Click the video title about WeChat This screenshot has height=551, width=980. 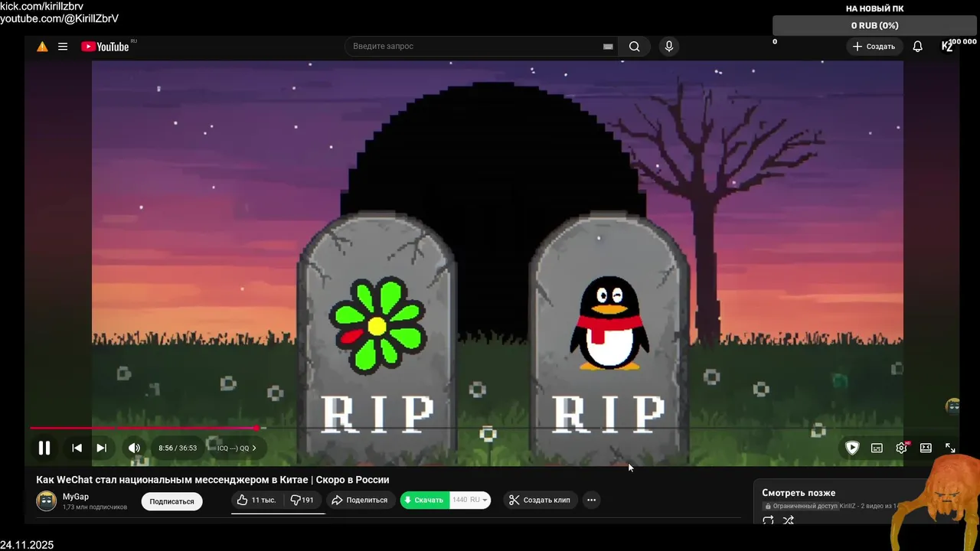point(213,480)
